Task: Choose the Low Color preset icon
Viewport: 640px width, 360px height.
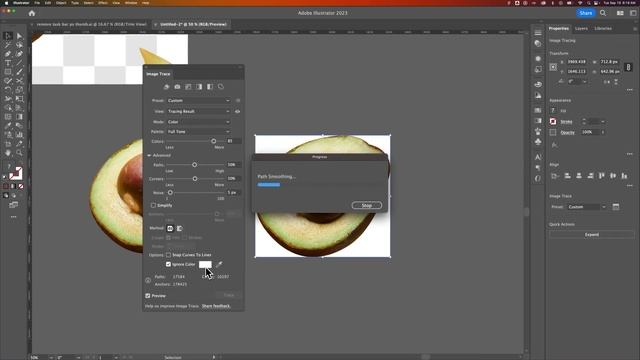Action: click(x=188, y=87)
